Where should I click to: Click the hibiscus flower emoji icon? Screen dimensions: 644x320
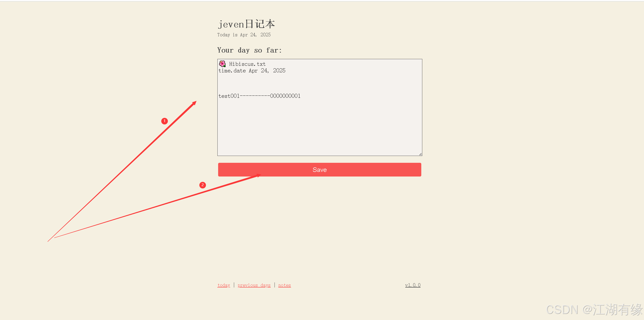222,64
